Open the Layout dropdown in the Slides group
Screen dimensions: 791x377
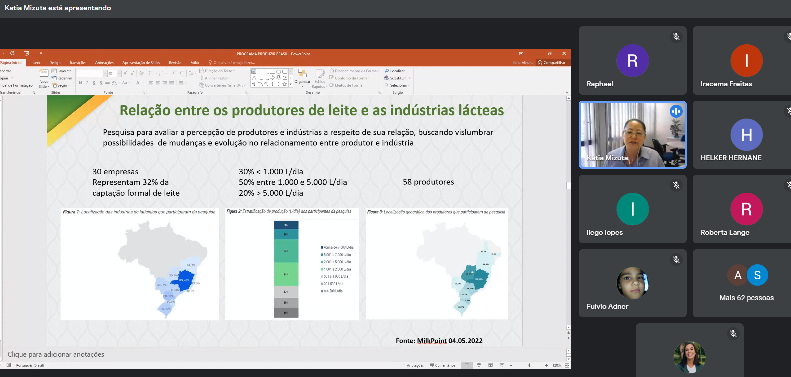(62, 71)
